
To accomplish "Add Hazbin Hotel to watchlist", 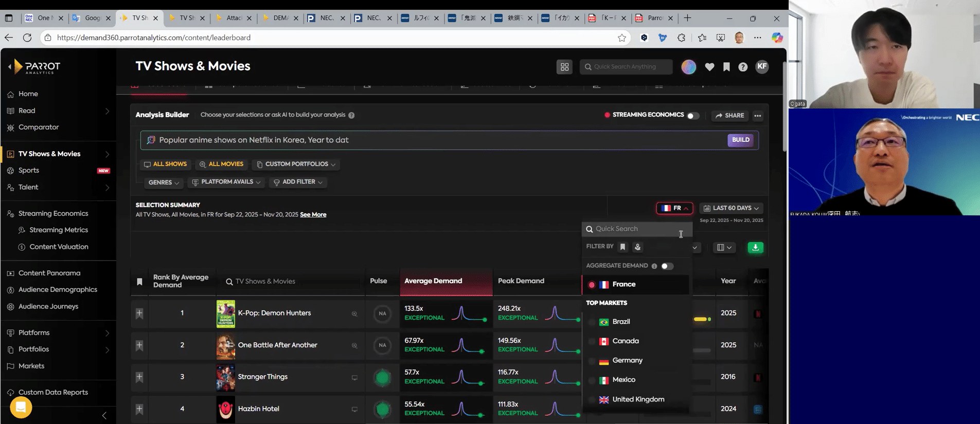I will [x=139, y=409].
